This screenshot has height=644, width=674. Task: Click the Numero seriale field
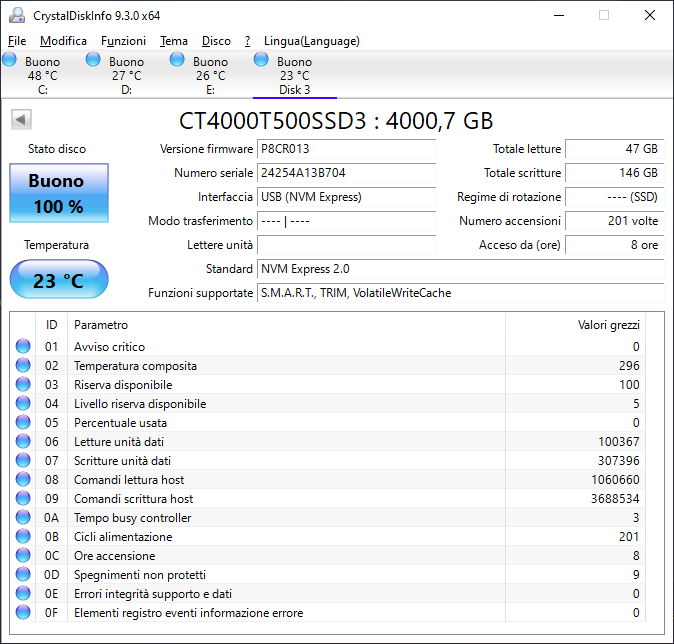tap(346, 173)
